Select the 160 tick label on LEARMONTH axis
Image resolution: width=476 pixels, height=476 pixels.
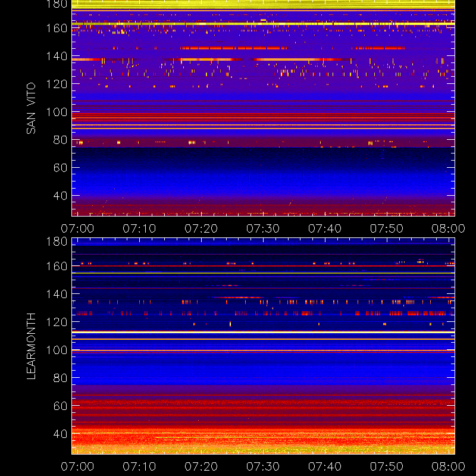pyautogui.click(x=57, y=266)
